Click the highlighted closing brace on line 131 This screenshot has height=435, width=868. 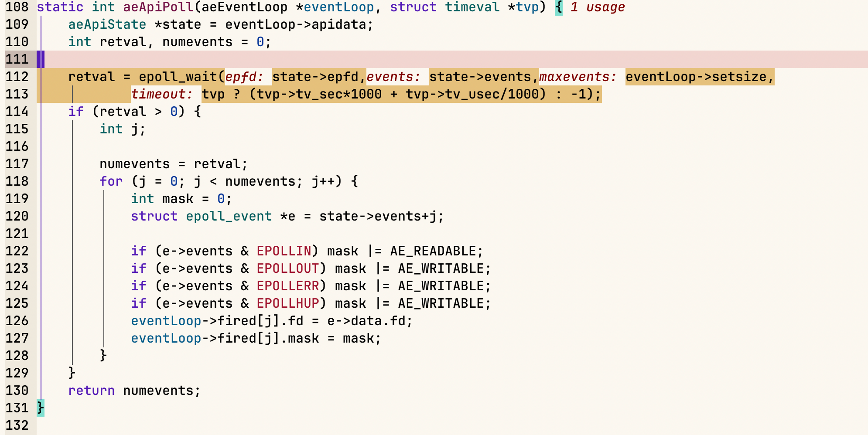(x=40, y=408)
